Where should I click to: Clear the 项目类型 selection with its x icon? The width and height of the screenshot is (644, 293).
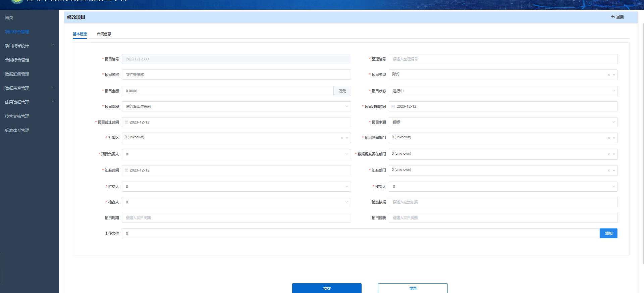pos(608,75)
